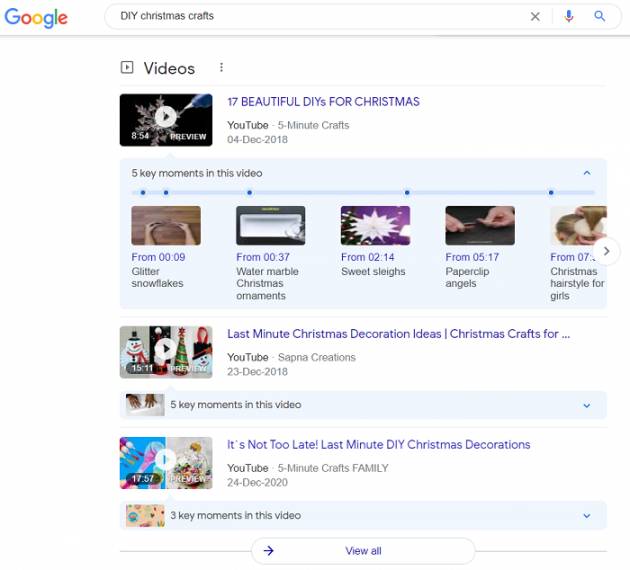Screen dimensions: 630x570
Task: Click the small wrapping-paper preview thumbnail
Action: [145, 515]
